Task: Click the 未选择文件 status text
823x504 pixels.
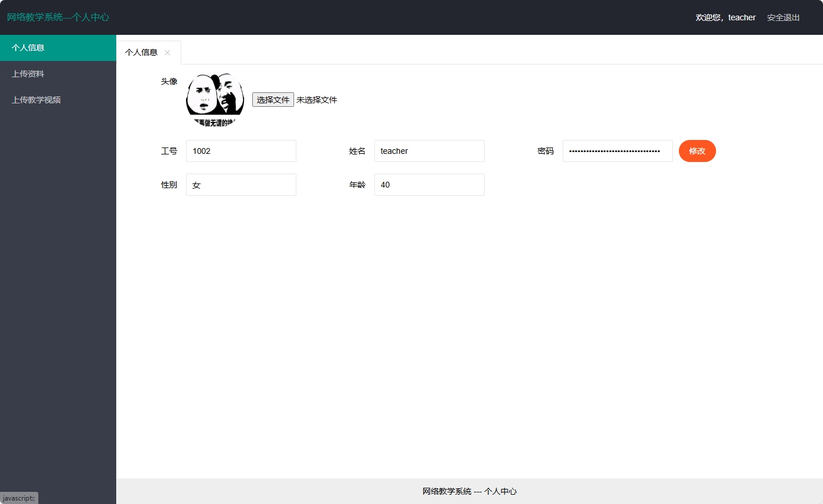Action: coord(316,99)
